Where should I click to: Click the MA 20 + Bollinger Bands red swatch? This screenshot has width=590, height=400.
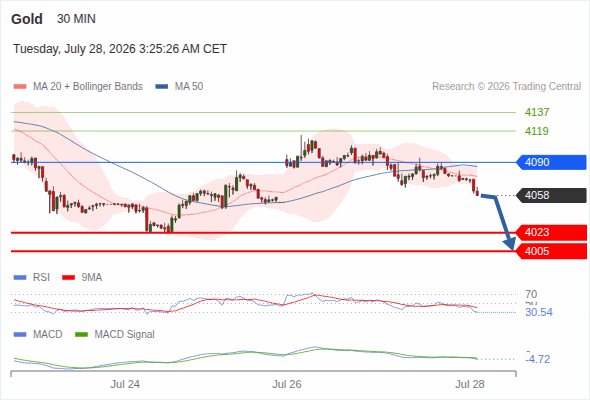pyautogui.click(x=20, y=87)
